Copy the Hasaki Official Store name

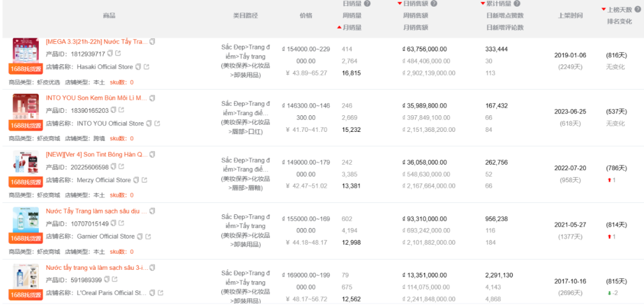click(x=138, y=67)
